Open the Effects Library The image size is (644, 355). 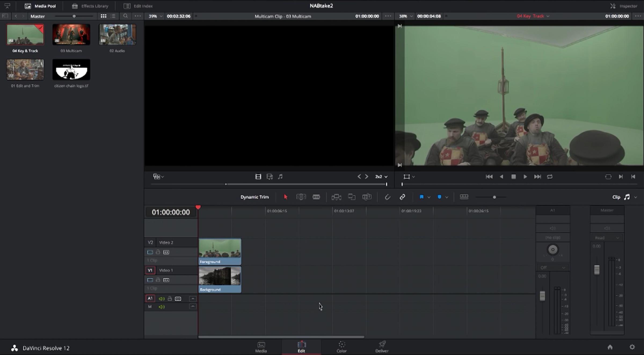pyautogui.click(x=90, y=6)
